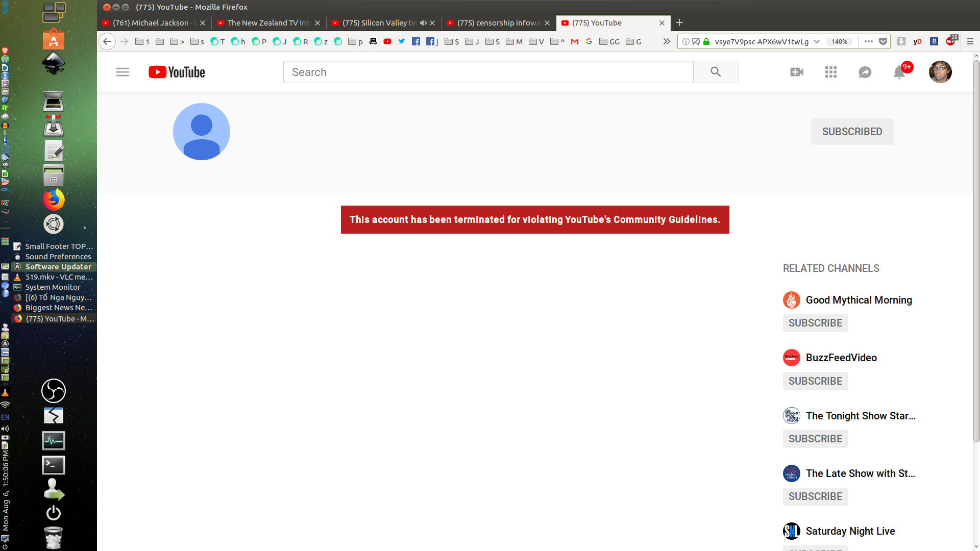This screenshot has width=980, height=551.
Task: Switch to the Silicon Valley tab
Action: 378,22
